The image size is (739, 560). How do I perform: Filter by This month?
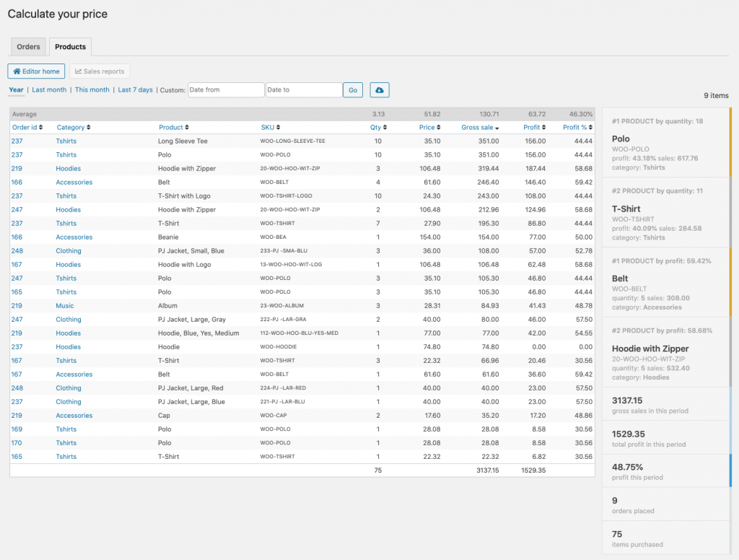(x=92, y=89)
